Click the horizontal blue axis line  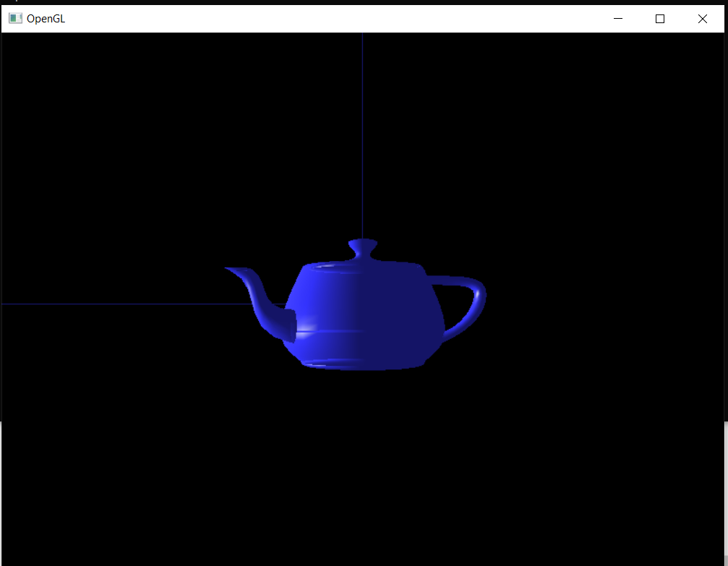coord(108,304)
